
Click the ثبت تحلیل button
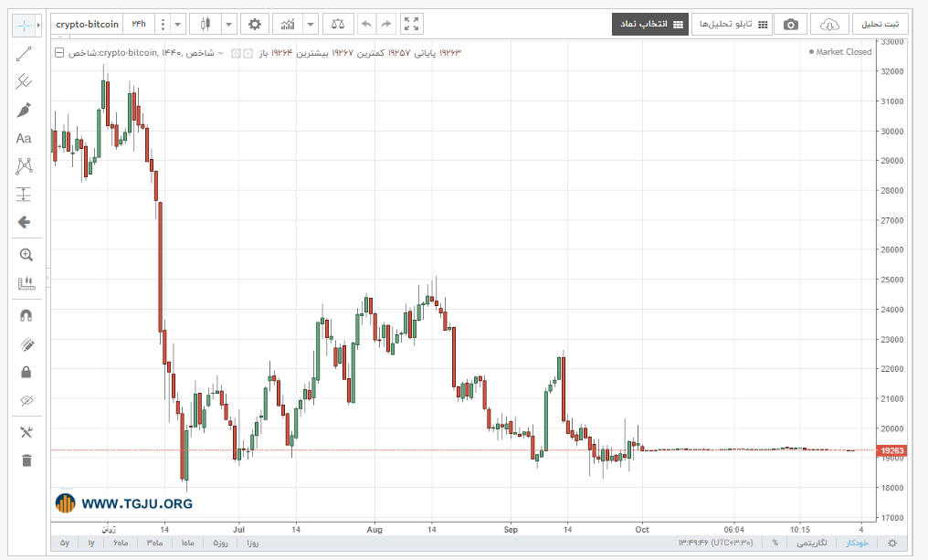(881, 25)
